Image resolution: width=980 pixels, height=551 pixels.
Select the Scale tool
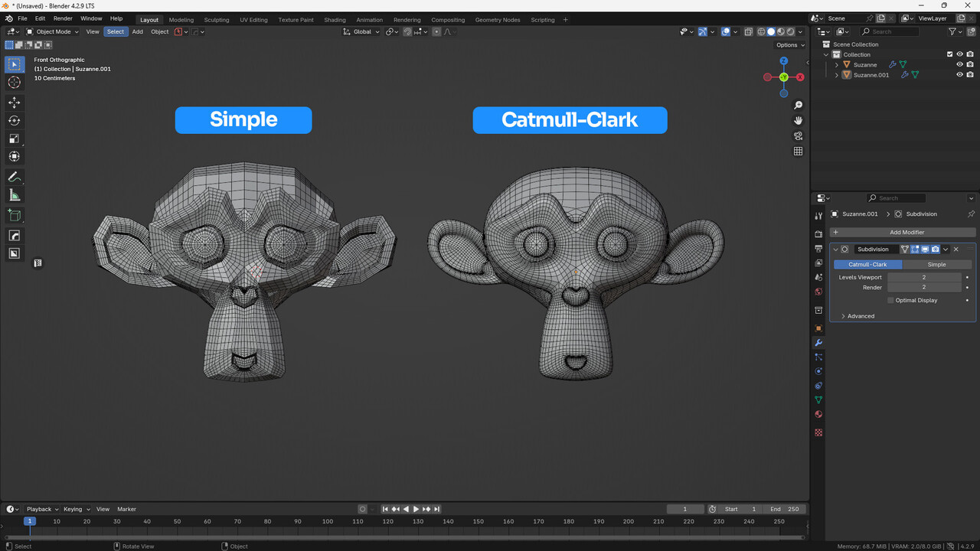tap(15, 139)
